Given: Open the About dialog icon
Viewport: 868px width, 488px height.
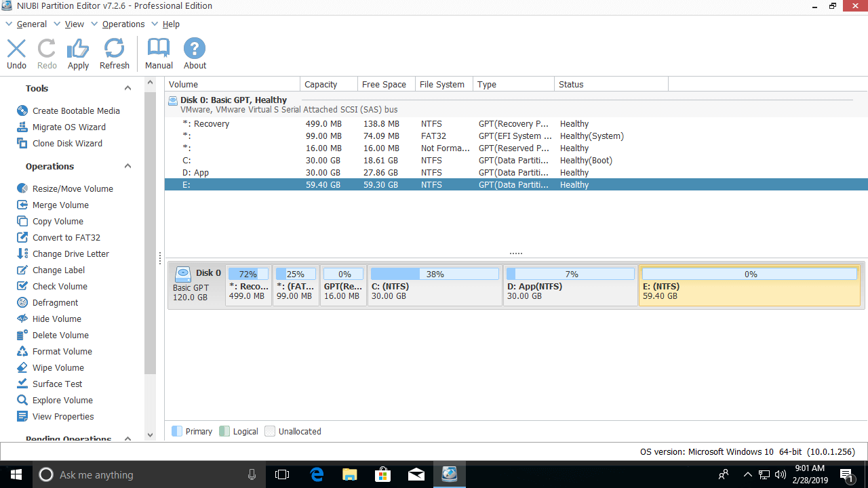Looking at the screenshot, I should (x=195, y=54).
